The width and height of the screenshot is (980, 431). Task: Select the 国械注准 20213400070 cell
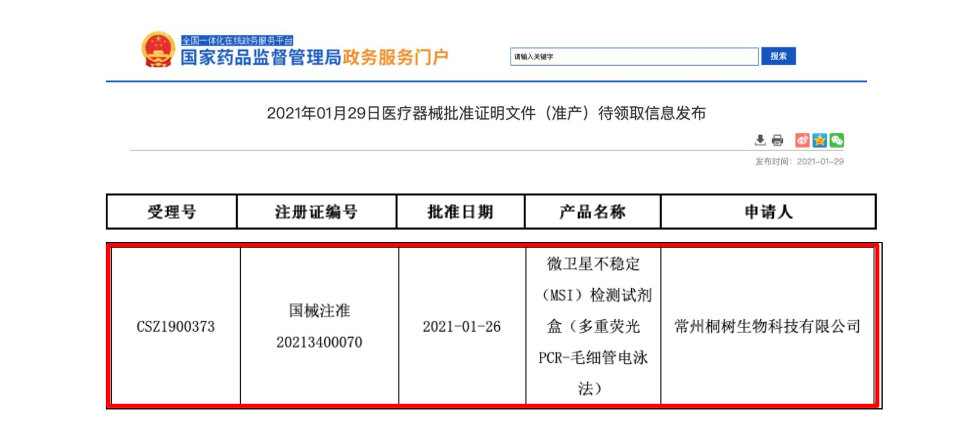click(320, 326)
